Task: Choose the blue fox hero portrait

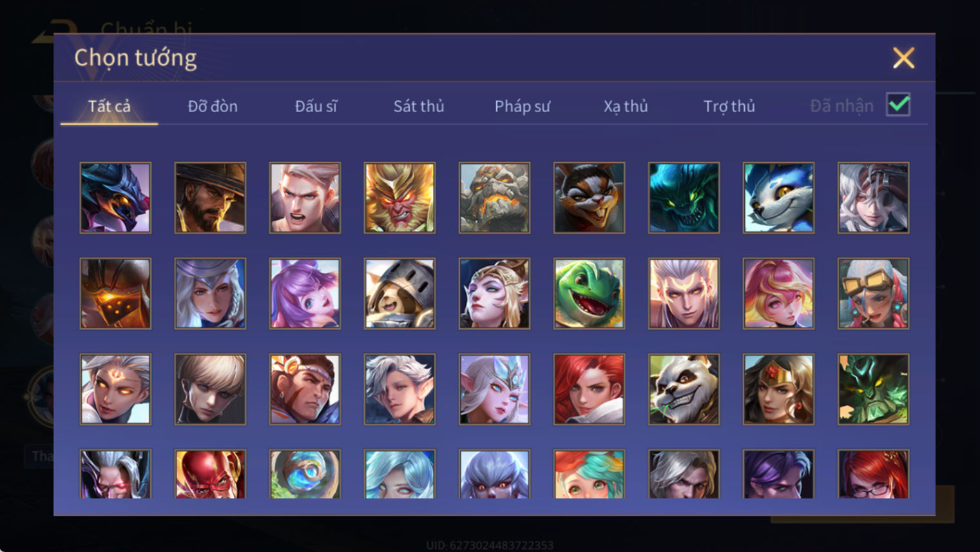Action: tap(778, 197)
